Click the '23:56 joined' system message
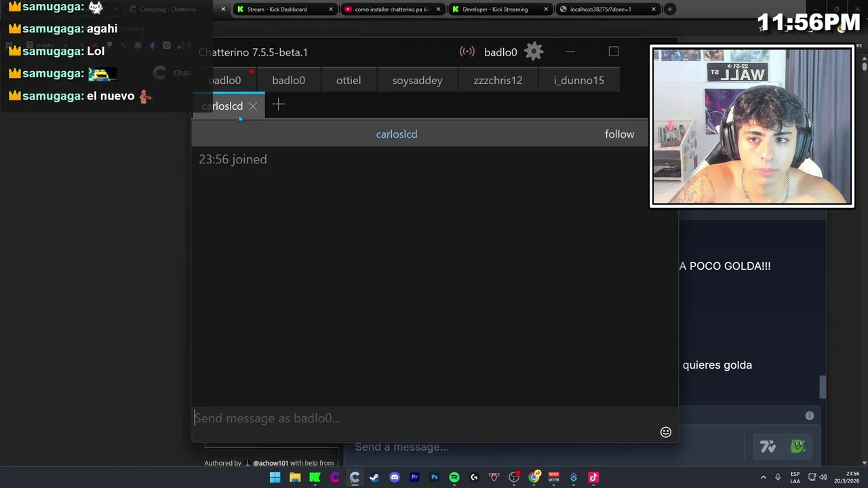 tap(233, 159)
